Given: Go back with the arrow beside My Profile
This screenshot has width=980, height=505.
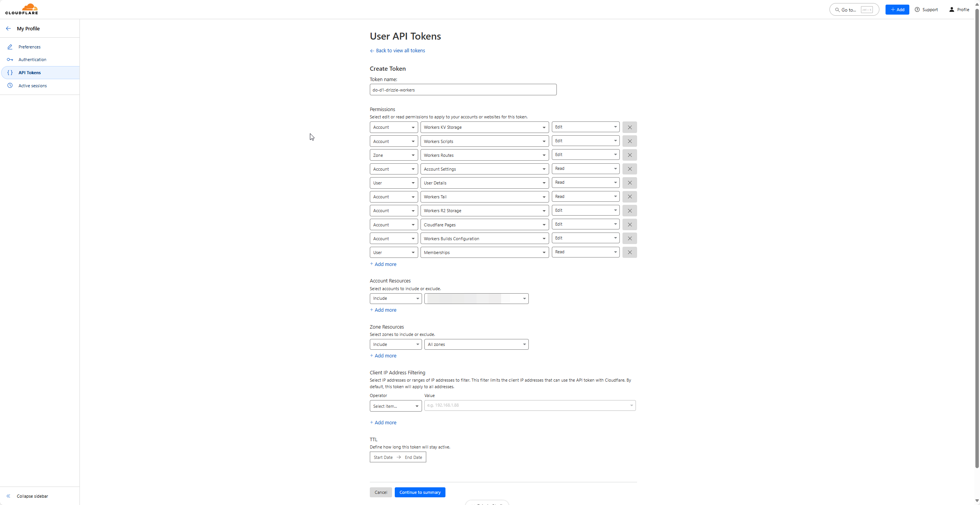Looking at the screenshot, I should [9, 28].
